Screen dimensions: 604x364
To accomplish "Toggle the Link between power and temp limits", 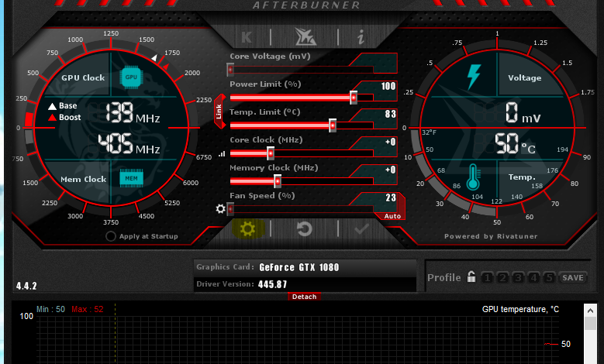I will (x=219, y=112).
